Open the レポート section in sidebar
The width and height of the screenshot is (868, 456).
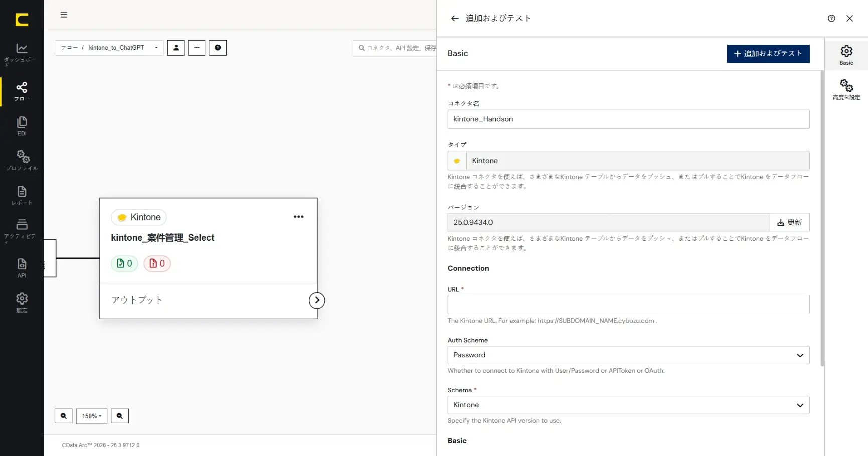pyautogui.click(x=22, y=195)
